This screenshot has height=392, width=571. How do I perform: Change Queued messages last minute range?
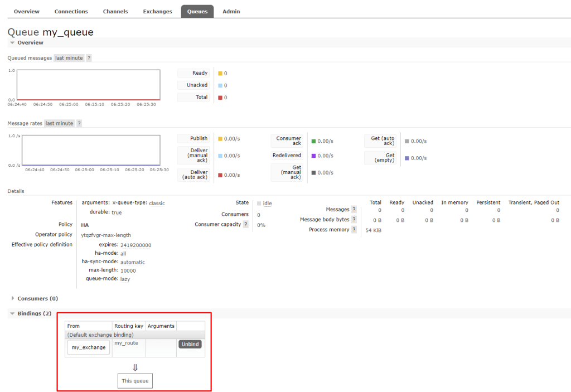(x=69, y=58)
